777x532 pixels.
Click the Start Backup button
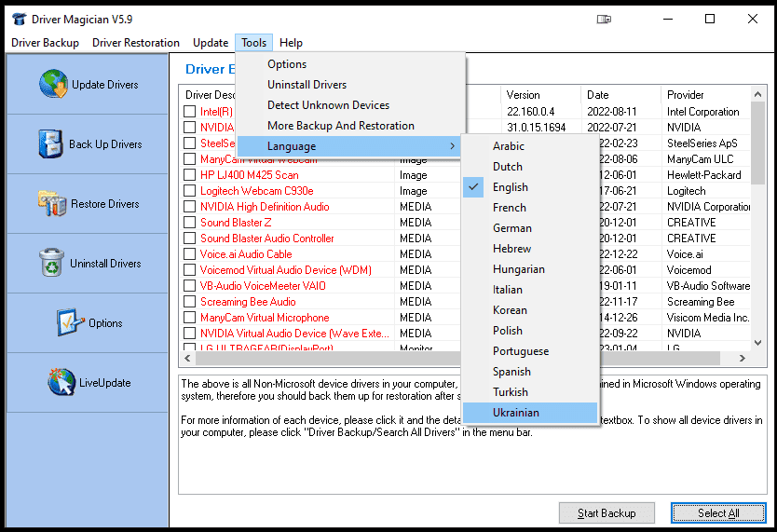[x=607, y=513]
